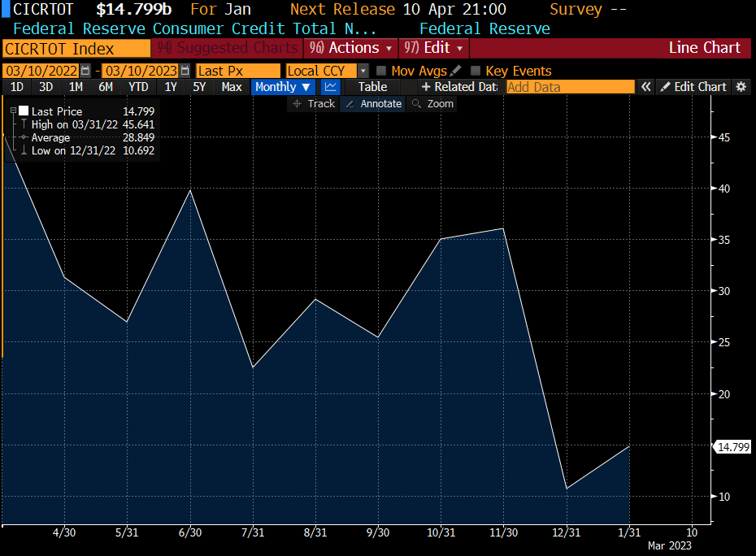The height and width of the screenshot is (556, 756).
Task: Open the Monthly periodicity dropdown
Action: coord(283,87)
